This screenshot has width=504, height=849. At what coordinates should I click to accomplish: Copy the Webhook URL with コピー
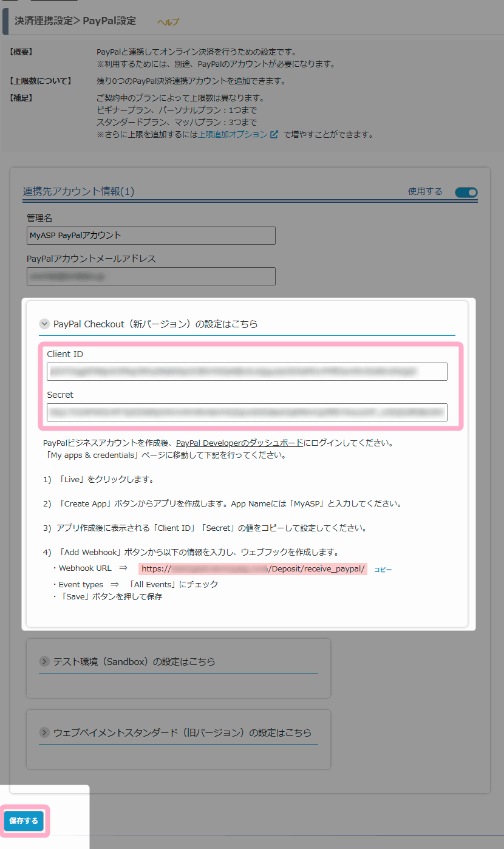[x=383, y=570]
